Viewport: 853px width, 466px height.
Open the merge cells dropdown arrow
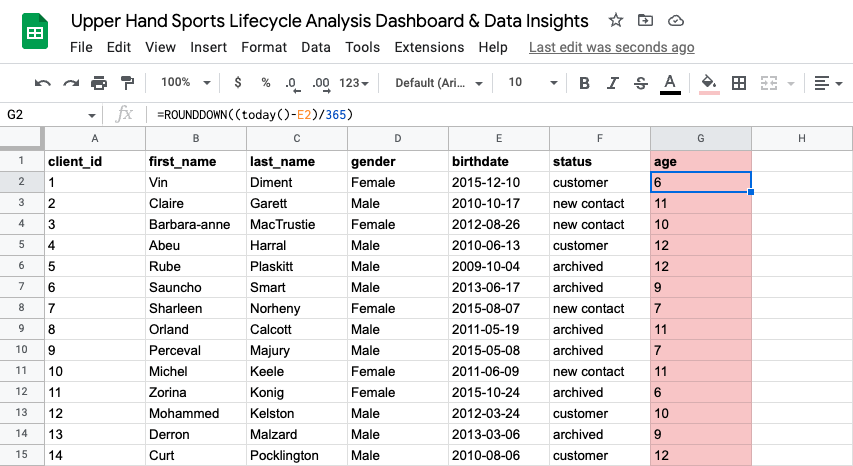click(x=791, y=84)
